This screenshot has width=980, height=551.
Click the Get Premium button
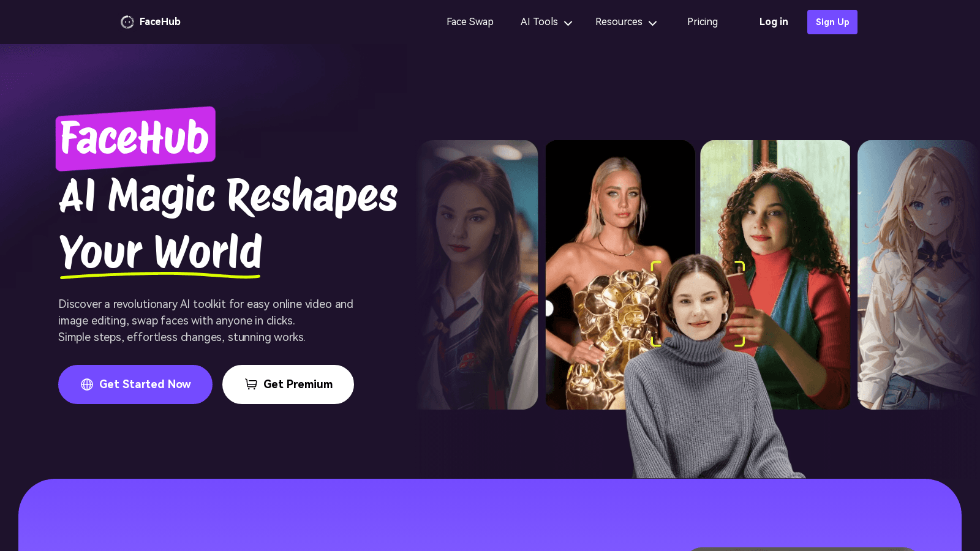[288, 384]
